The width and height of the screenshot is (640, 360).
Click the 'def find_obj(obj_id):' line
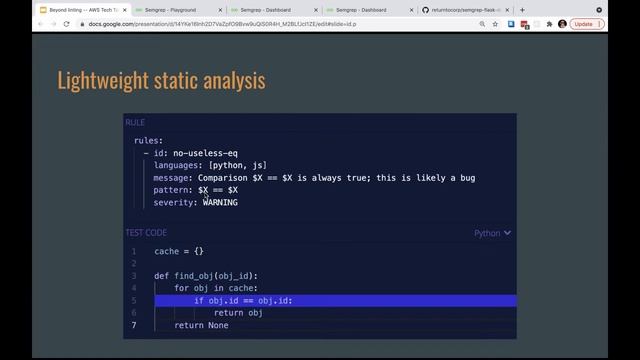(x=206, y=276)
